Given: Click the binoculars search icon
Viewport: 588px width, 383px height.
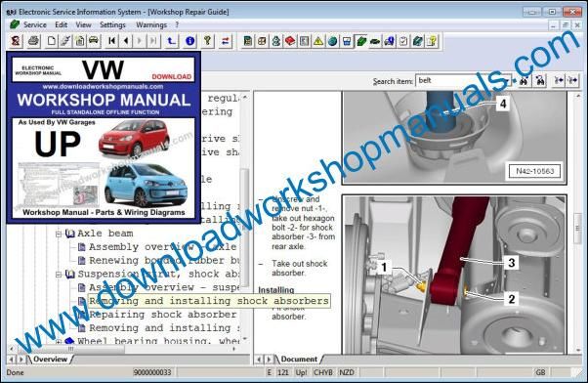Looking at the screenshot, I should [x=525, y=80].
